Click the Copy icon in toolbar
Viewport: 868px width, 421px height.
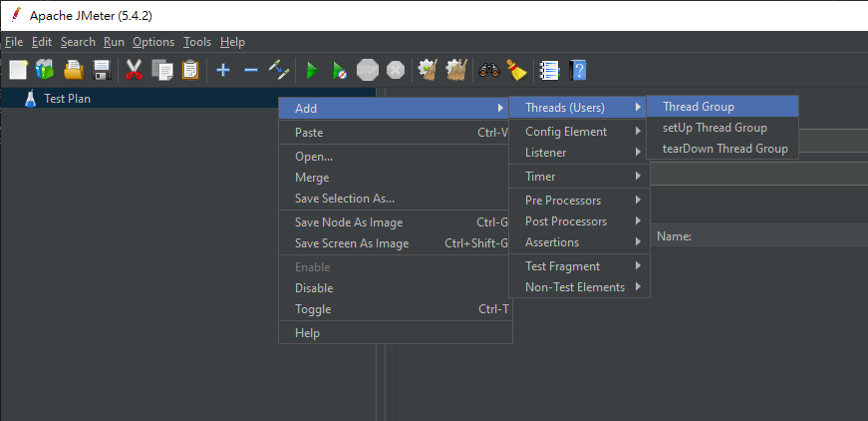162,71
